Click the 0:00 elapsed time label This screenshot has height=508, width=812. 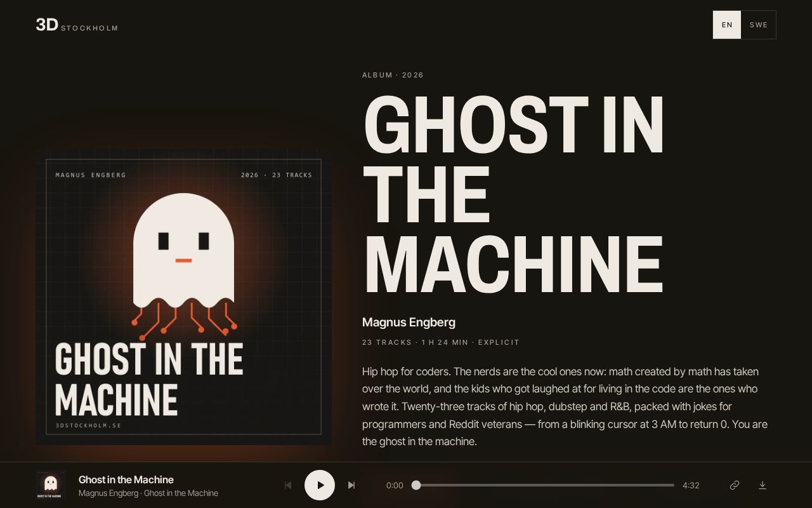point(395,485)
